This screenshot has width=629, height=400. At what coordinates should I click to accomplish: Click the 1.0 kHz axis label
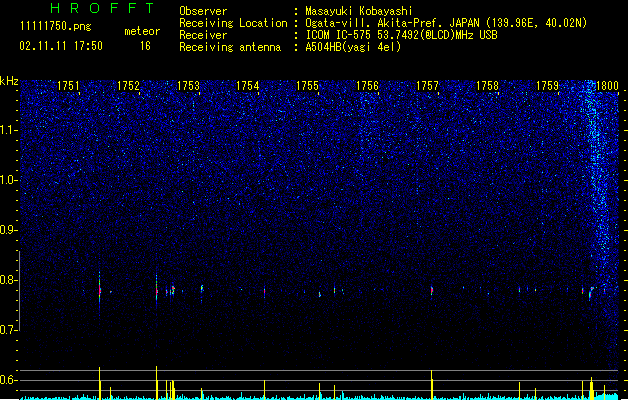9,180
